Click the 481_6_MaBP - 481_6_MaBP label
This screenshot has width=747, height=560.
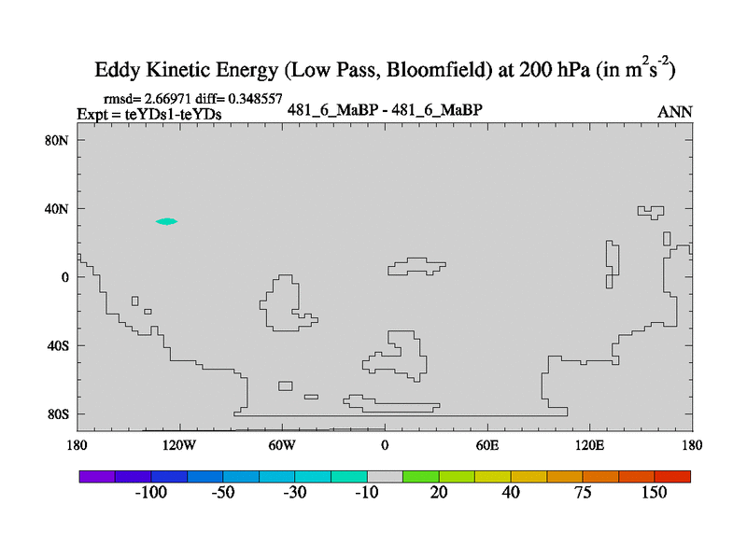385,110
